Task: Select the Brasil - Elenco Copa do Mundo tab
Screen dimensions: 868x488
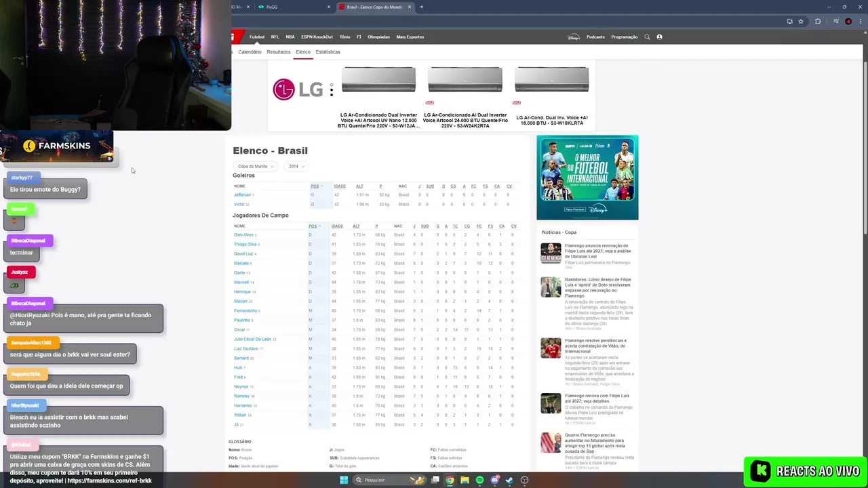Action: 375,7
